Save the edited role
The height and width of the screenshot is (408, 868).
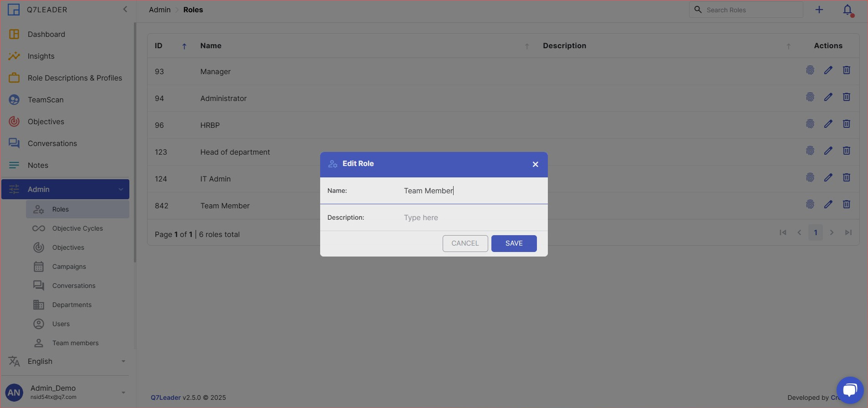[514, 243]
